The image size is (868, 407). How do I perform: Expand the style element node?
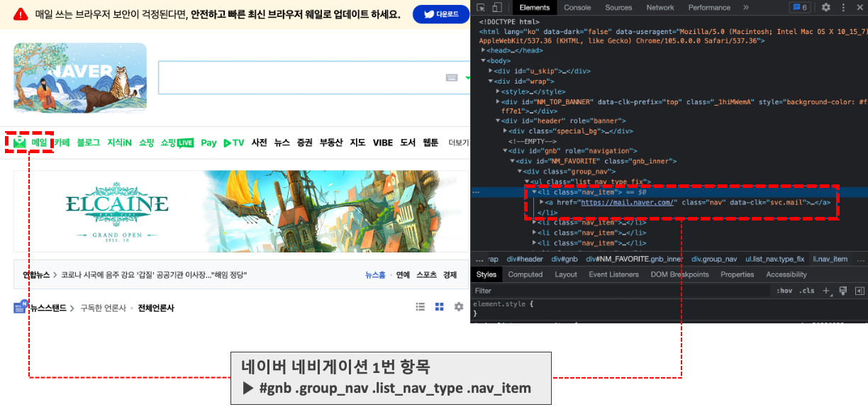pos(499,91)
